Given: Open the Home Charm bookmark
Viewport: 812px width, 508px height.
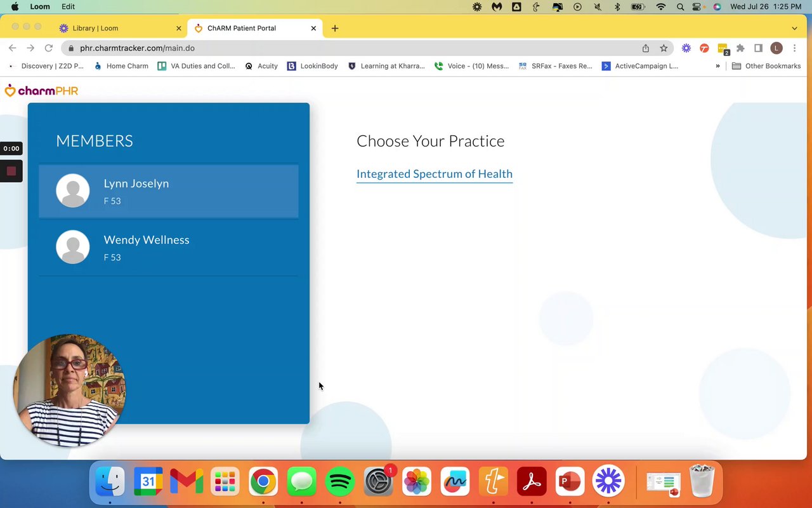Looking at the screenshot, I should click(121, 66).
